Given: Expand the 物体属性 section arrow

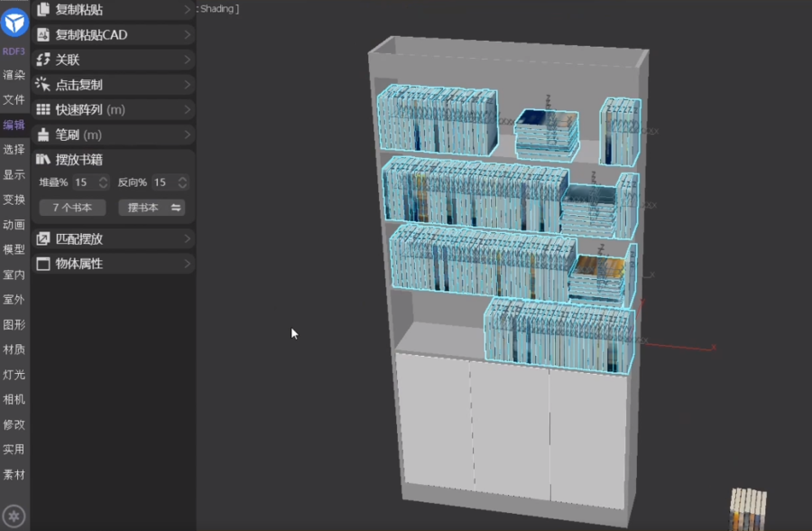Looking at the screenshot, I should tap(187, 264).
